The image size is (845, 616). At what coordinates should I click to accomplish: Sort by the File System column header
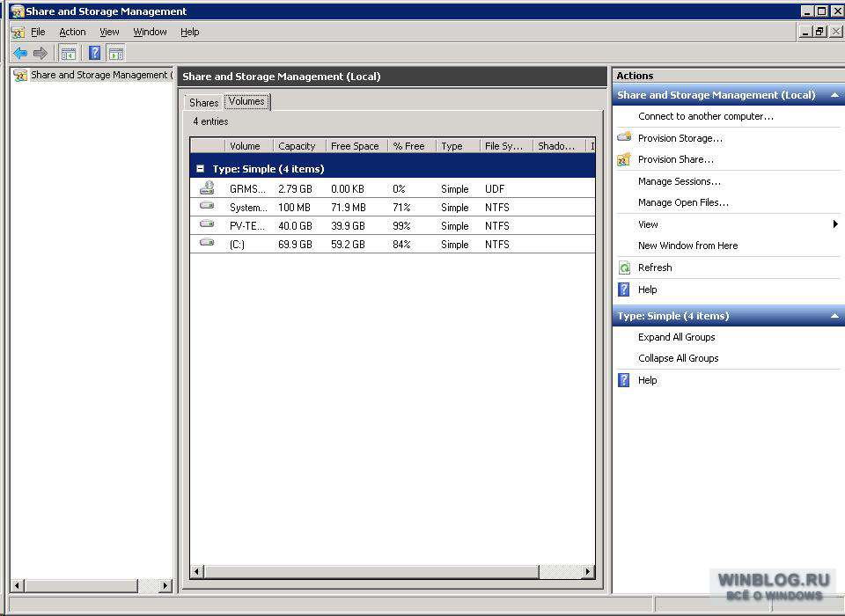507,146
